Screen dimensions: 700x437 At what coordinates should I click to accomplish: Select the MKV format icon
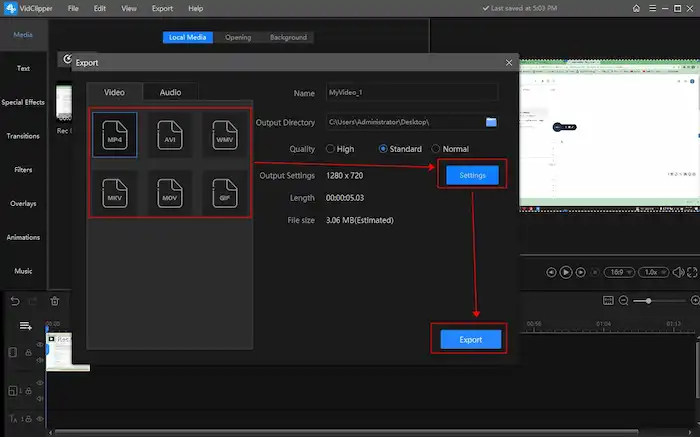coord(114,192)
